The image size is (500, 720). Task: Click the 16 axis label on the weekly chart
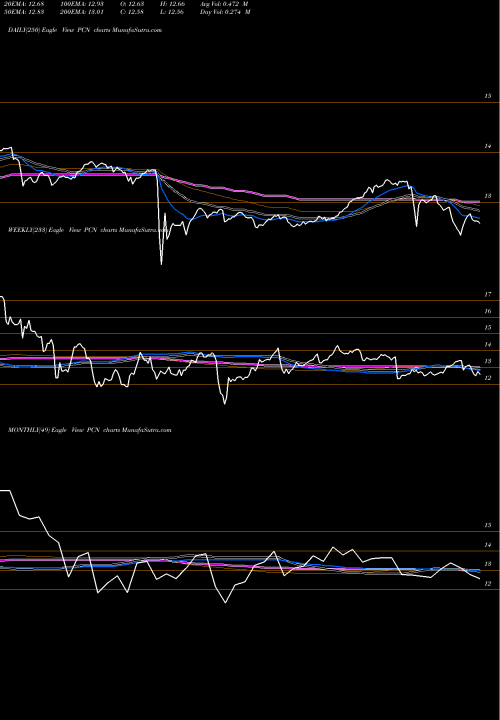pos(488,311)
